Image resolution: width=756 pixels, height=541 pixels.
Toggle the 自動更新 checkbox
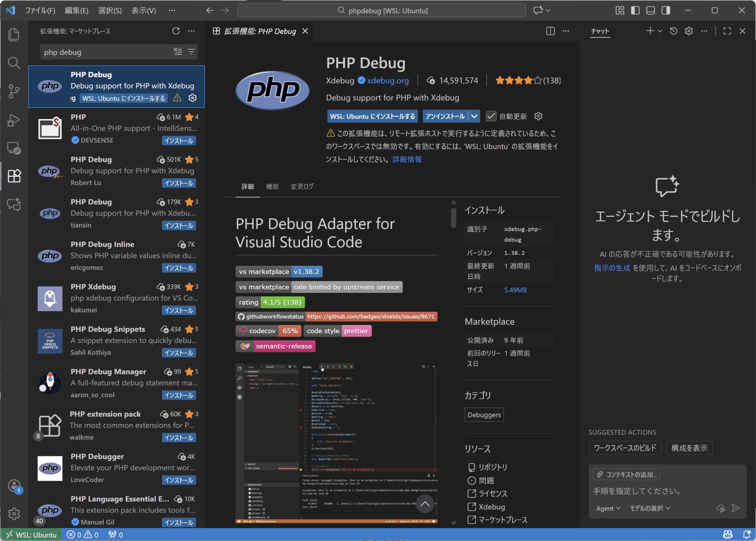click(x=491, y=116)
